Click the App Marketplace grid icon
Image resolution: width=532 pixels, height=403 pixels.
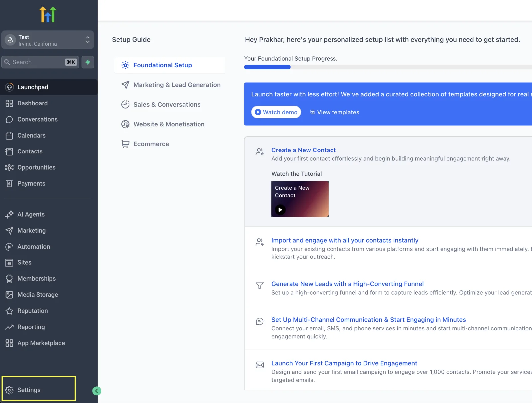[9, 343]
